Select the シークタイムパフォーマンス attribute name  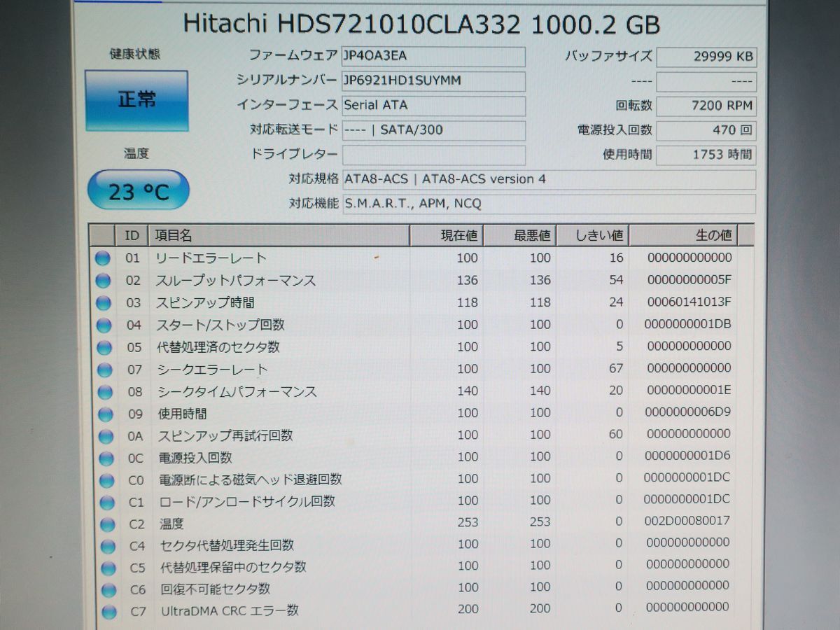pyautogui.click(x=237, y=392)
